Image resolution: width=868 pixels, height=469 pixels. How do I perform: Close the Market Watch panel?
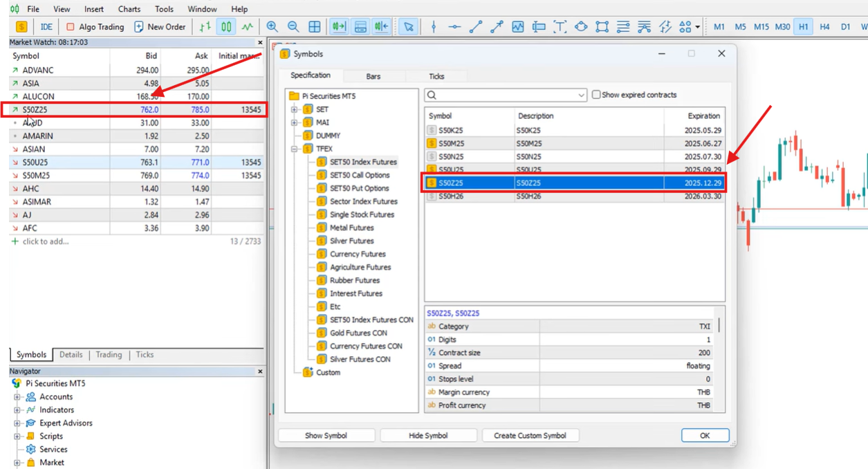(260, 42)
